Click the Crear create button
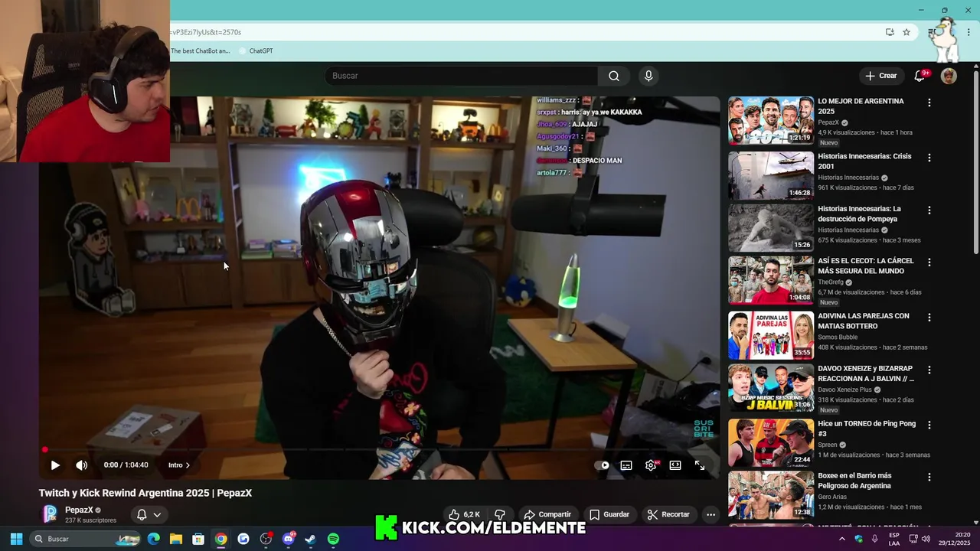The width and height of the screenshot is (980, 551). pos(881,76)
